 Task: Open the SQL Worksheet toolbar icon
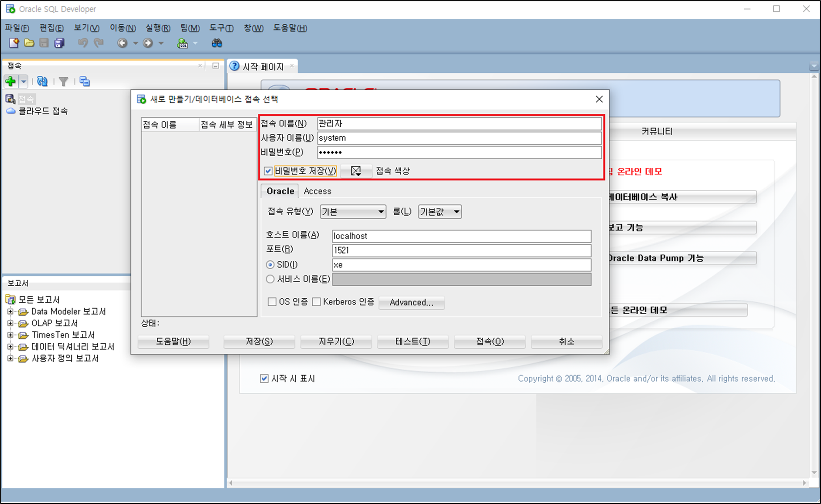(x=182, y=43)
